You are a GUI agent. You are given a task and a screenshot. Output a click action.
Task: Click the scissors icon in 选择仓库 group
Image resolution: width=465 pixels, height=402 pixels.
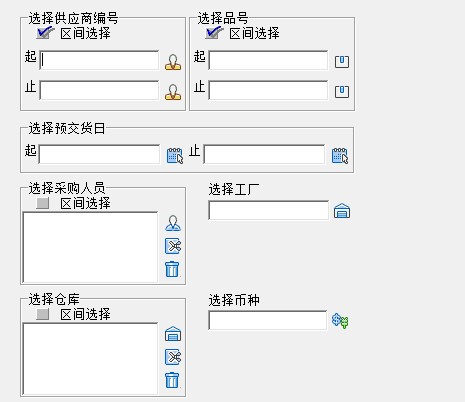tap(173, 357)
